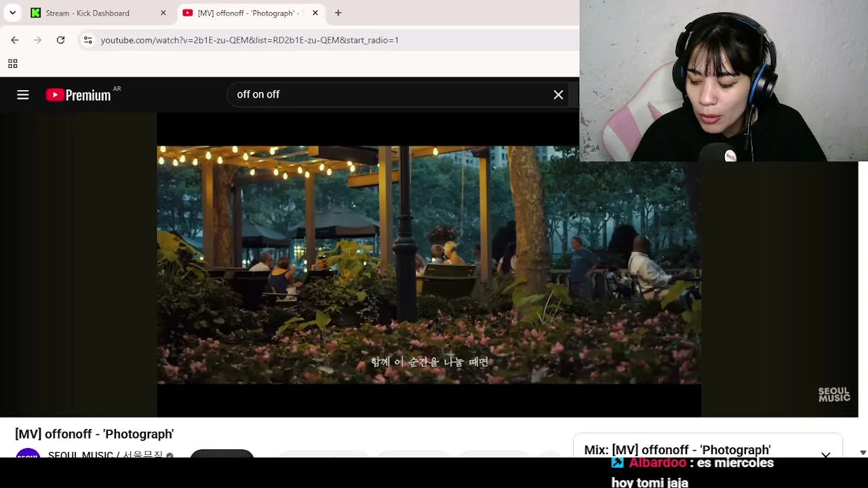Clear the YouTube search query
The image size is (868, 488).
pyautogui.click(x=558, y=95)
